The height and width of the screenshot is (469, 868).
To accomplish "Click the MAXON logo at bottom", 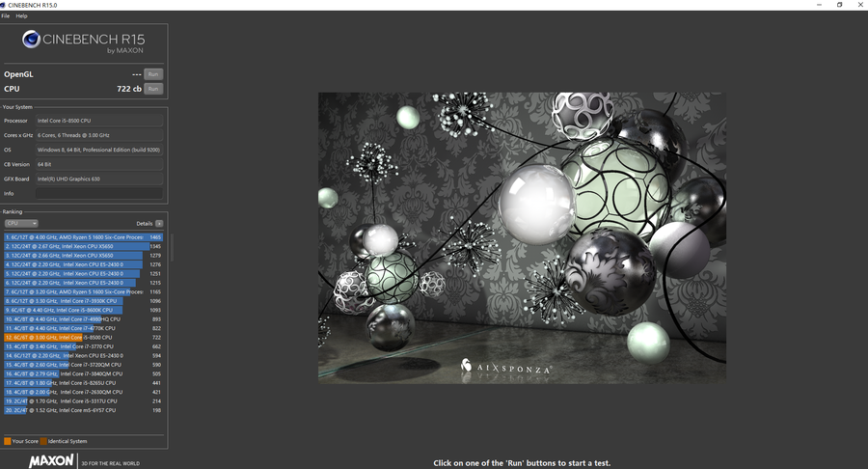I will tap(51, 461).
